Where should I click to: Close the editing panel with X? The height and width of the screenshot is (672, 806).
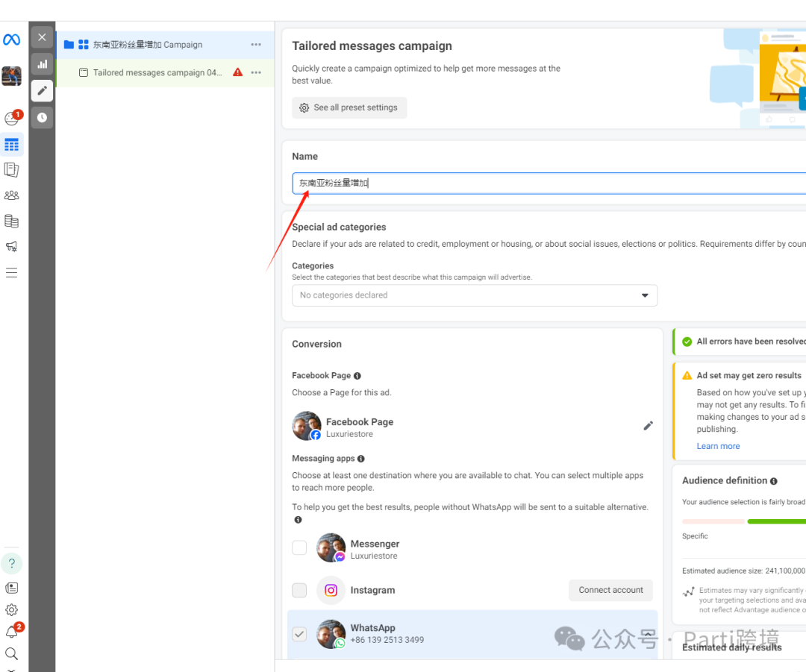click(x=42, y=37)
